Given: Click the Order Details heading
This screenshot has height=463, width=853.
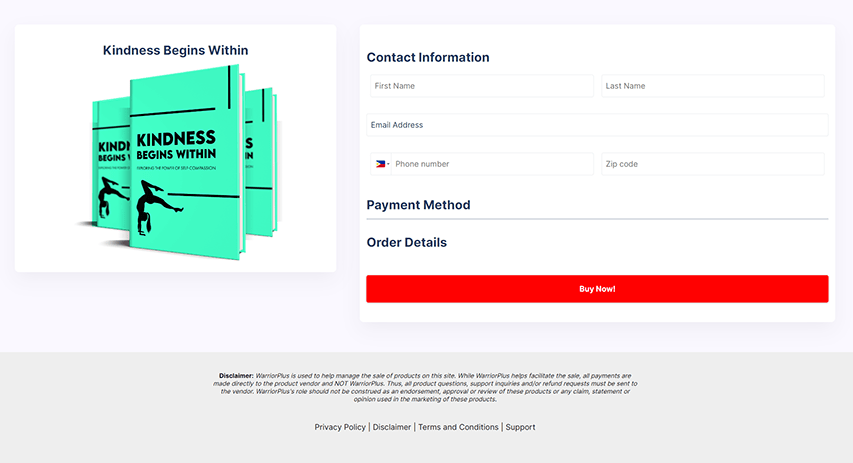Looking at the screenshot, I should click(406, 243).
